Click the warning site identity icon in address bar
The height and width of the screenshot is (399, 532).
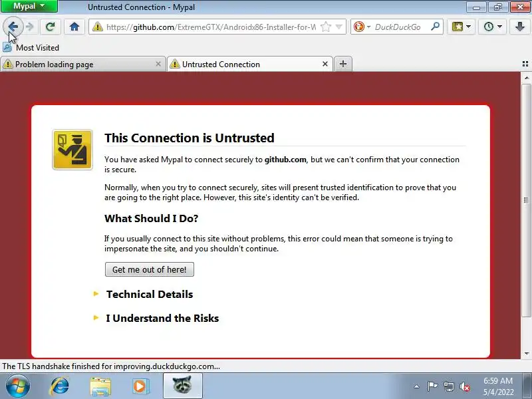coord(98,27)
